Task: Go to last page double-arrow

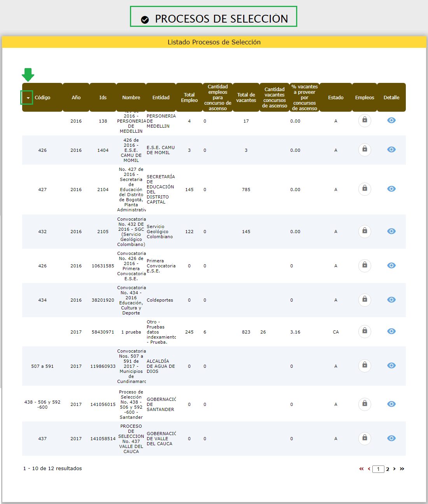Action: tap(402, 469)
